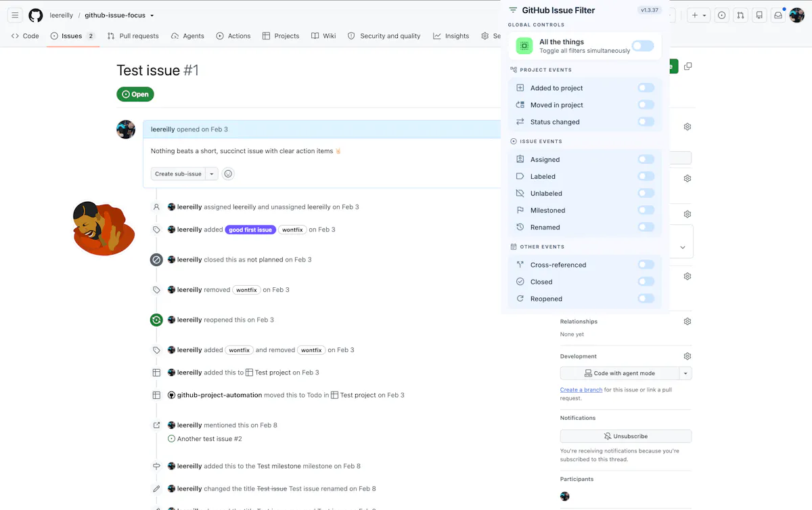Open the Another test issue #2 link
The image size is (812, 510).
[209, 439]
